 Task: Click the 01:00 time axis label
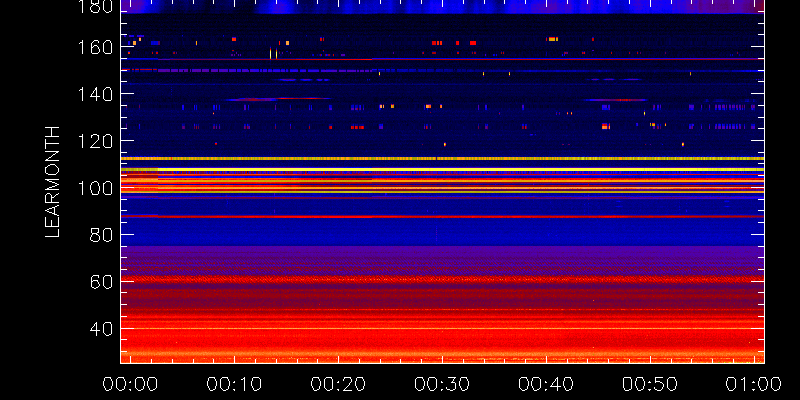pyautogui.click(x=754, y=384)
